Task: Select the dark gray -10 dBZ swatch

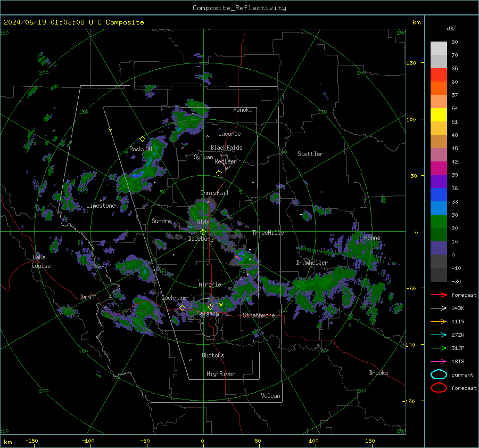Action: [x=439, y=274]
